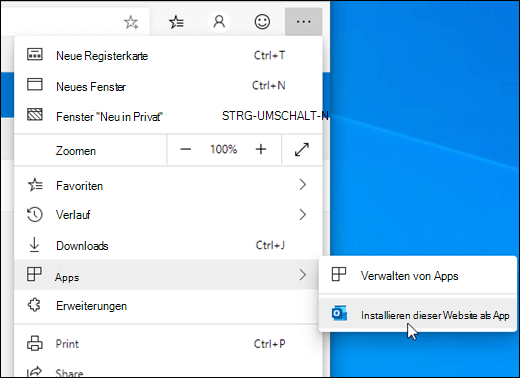
Task: Expand the Favoriten submenu chevron
Action: (x=302, y=185)
